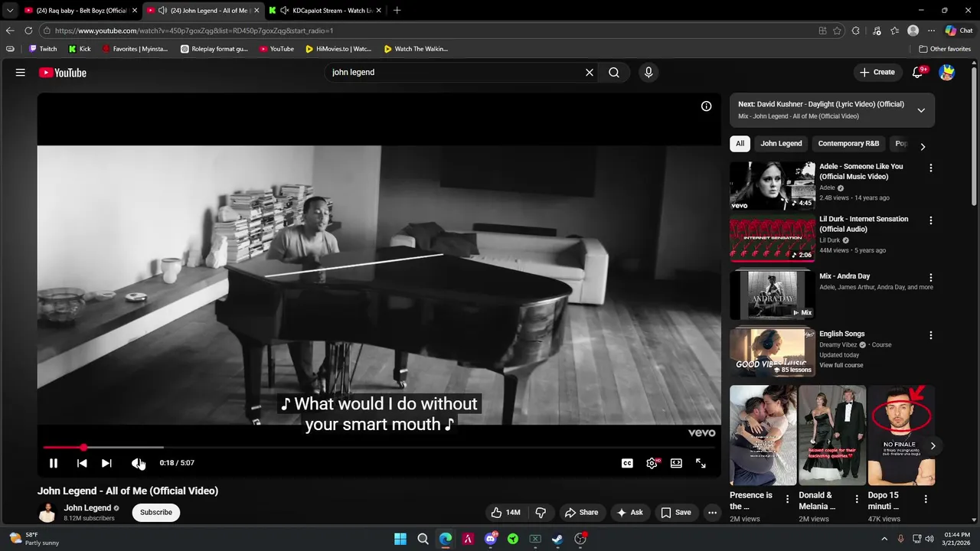This screenshot has height=551, width=980.
Task: Toggle closed captions CC button
Action: [x=627, y=463]
